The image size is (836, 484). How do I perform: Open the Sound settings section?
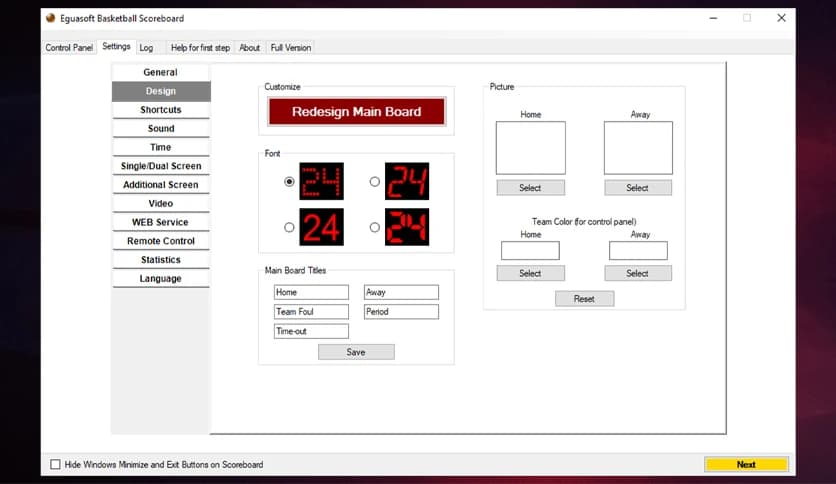(x=161, y=129)
